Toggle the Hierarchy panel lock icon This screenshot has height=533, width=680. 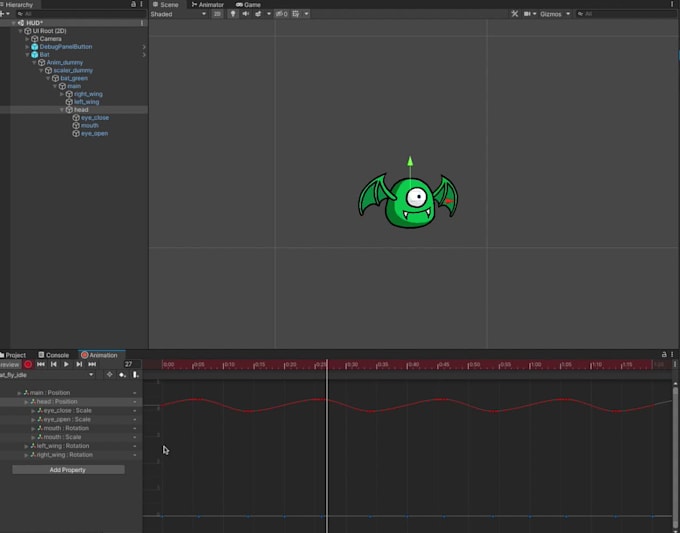pos(134,4)
